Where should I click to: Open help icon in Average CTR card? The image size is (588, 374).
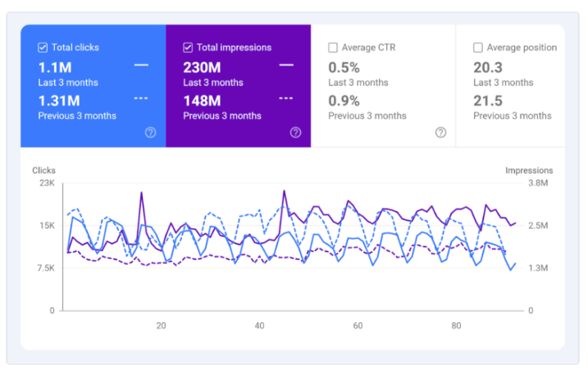(440, 133)
